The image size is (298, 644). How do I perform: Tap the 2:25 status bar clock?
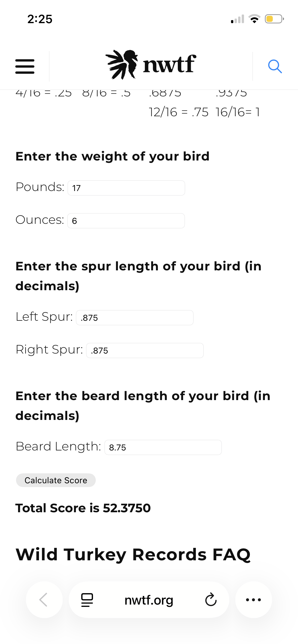[x=40, y=19]
